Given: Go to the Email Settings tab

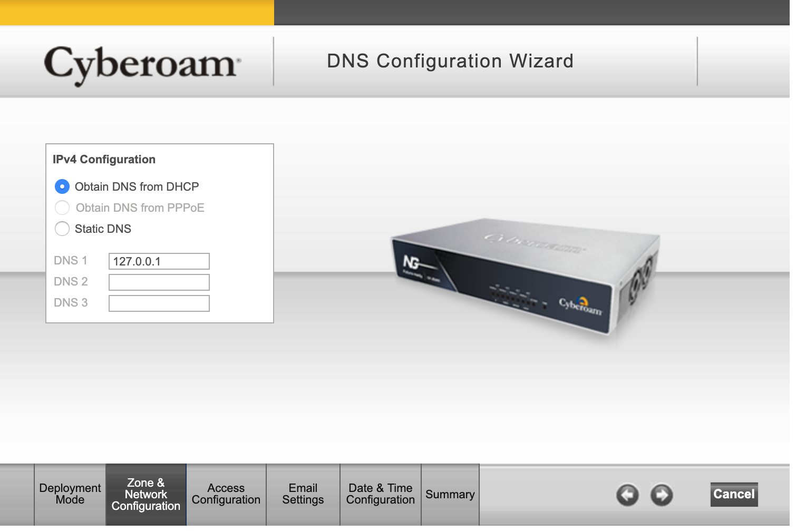Looking at the screenshot, I should (303, 494).
